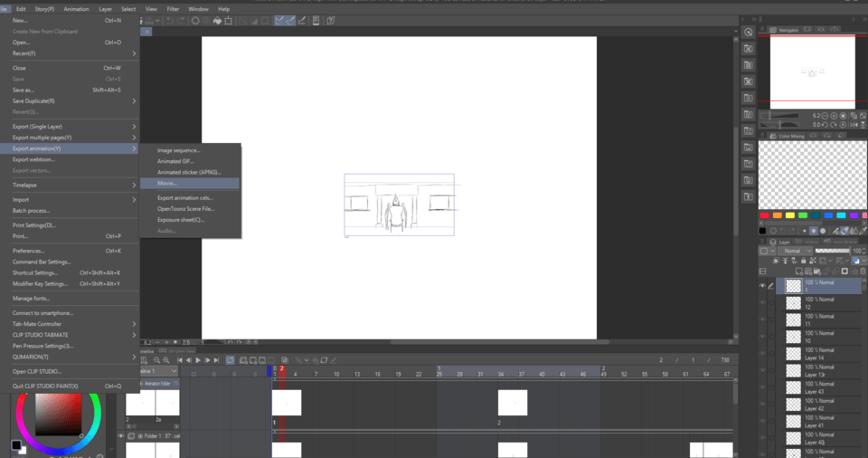This screenshot has height=458, width=868.
Task: Expand Export multiple pages(Y) submenu
Action: [x=70, y=138]
